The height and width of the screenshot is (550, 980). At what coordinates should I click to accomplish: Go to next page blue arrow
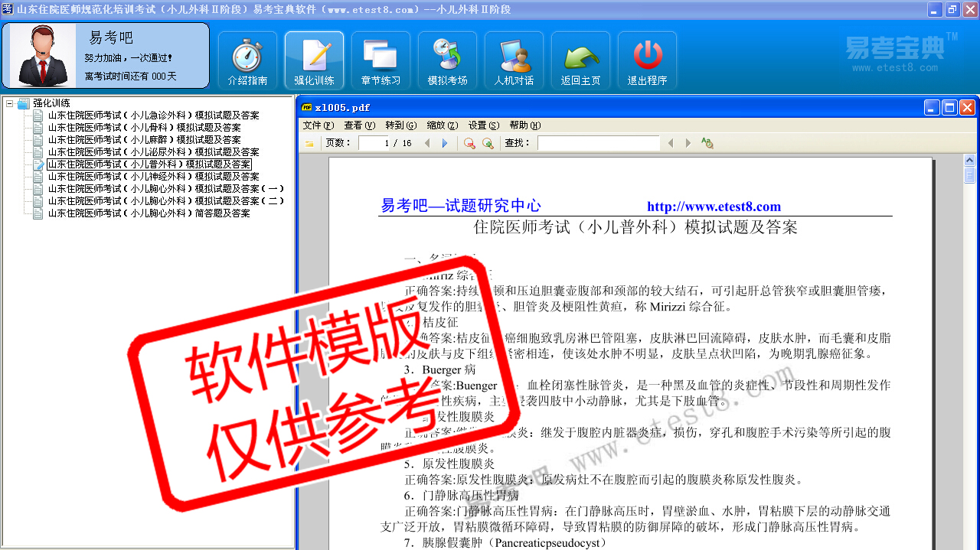pos(445,143)
